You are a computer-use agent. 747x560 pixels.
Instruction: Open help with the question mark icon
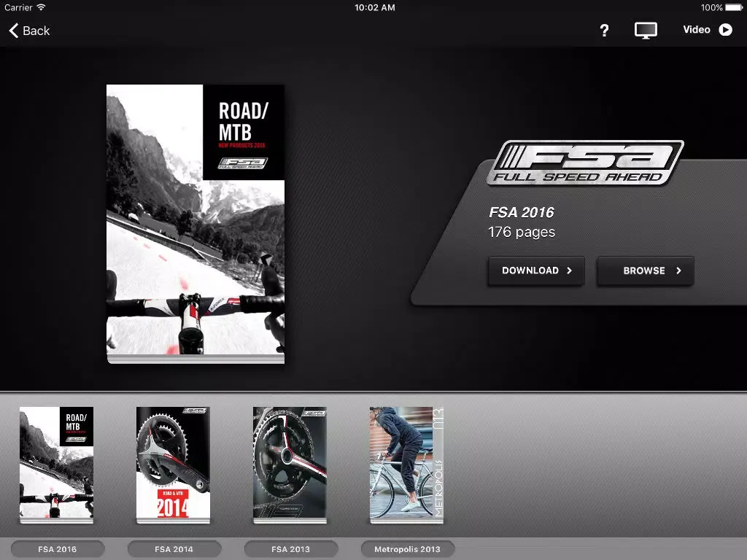[x=604, y=31]
